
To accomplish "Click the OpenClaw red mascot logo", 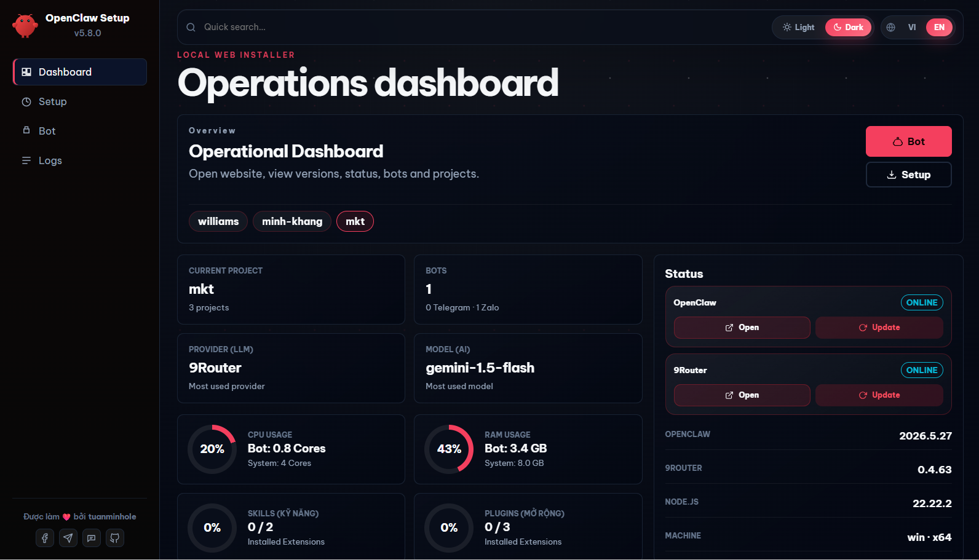I will (x=25, y=26).
